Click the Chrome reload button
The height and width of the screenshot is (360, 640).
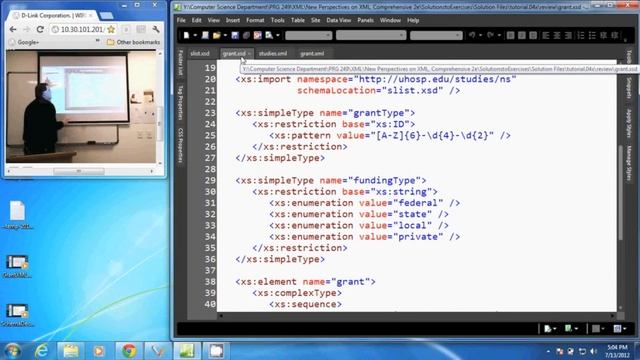(40, 29)
